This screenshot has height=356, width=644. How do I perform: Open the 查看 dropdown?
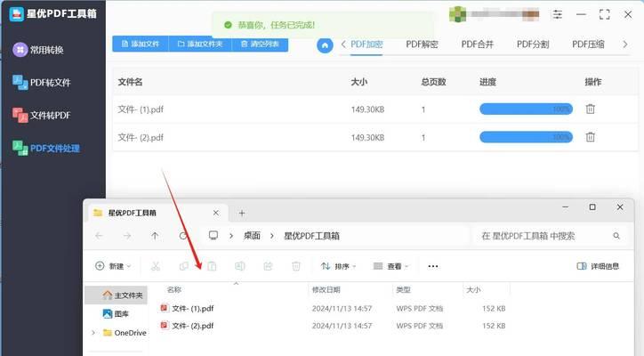[391, 266]
